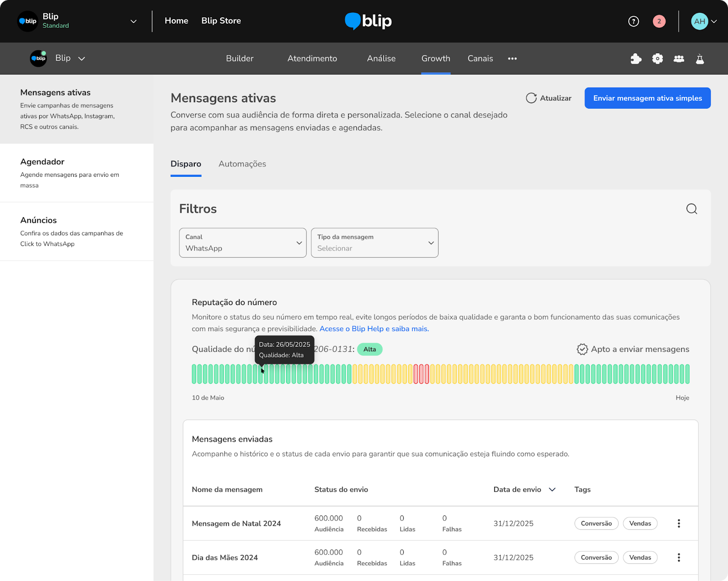This screenshot has width=728, height=581.
Task: Click a red quality bar in reputation timeline
Action: pyautogui.click(x=421, y=374)
